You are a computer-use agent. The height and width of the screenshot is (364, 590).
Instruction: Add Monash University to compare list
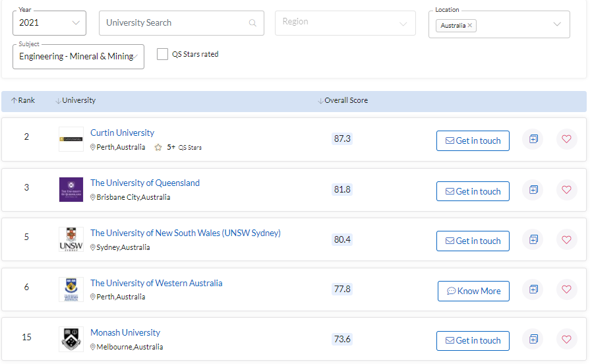click(x=533, y=339)
